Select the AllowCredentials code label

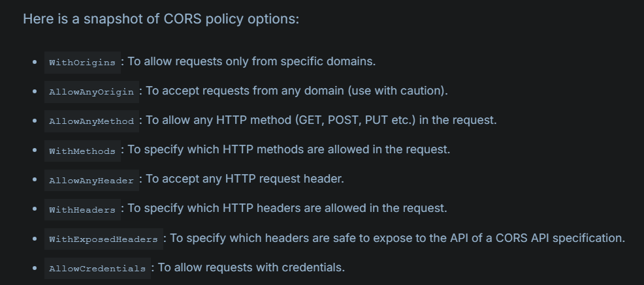pos(97,269)
